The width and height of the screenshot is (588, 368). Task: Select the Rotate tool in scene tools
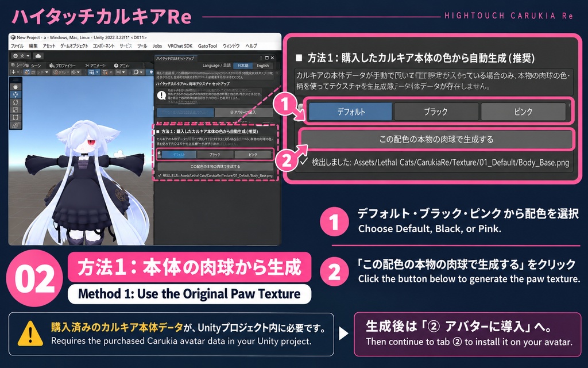tap(16, 102)
